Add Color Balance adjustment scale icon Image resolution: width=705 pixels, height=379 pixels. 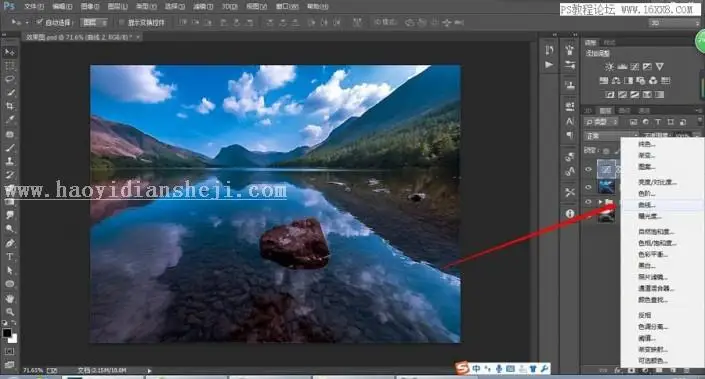616,80
